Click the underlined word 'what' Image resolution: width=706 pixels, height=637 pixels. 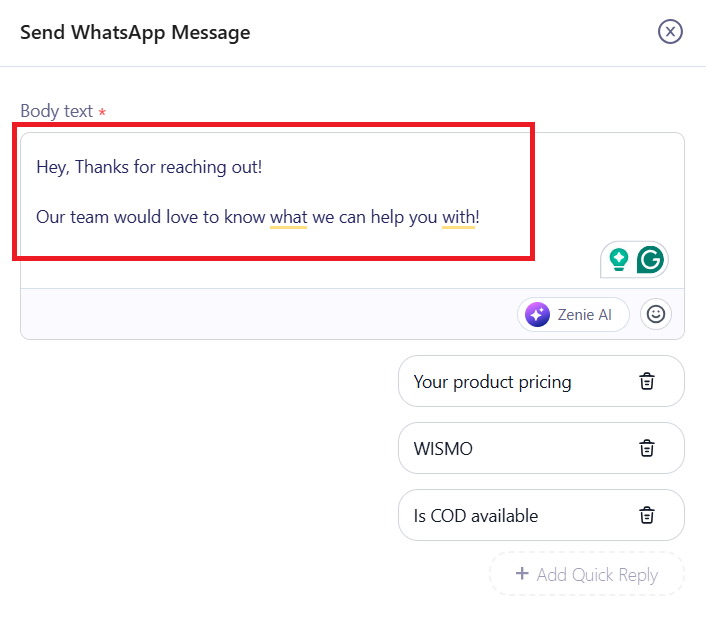(288, 217)
